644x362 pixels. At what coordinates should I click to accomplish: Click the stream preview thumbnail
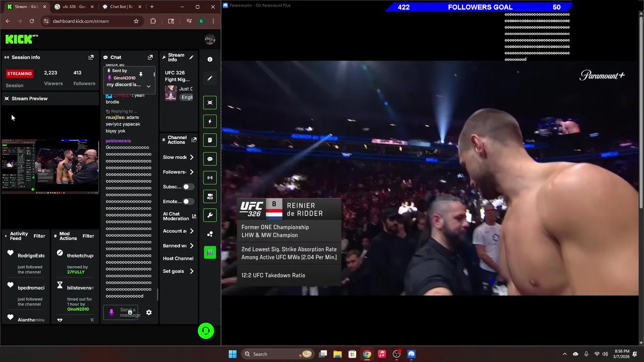tap(50, 165)
